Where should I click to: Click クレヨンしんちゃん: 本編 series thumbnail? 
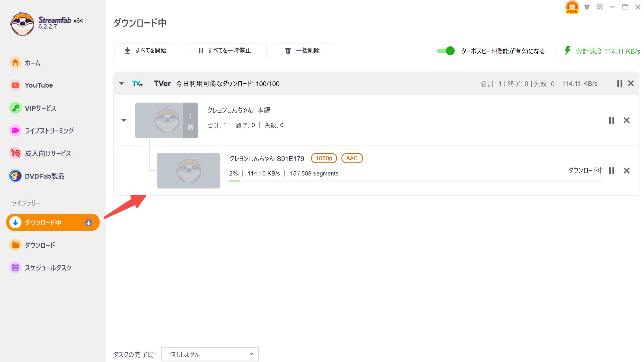tap(166, 120)
